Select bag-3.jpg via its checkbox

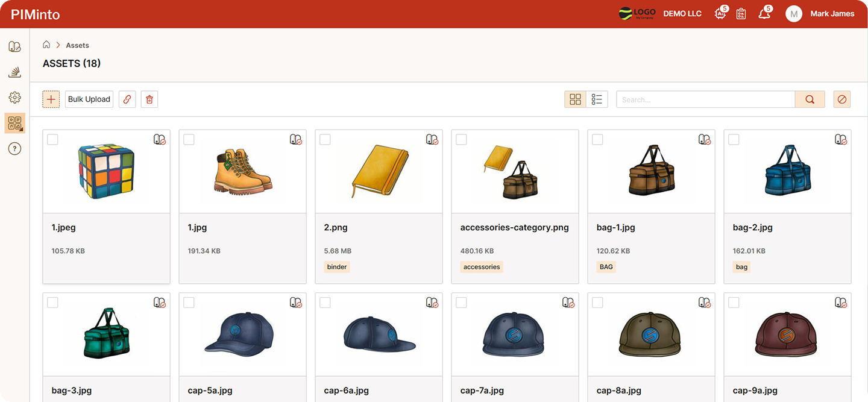[x=52, y=303]
